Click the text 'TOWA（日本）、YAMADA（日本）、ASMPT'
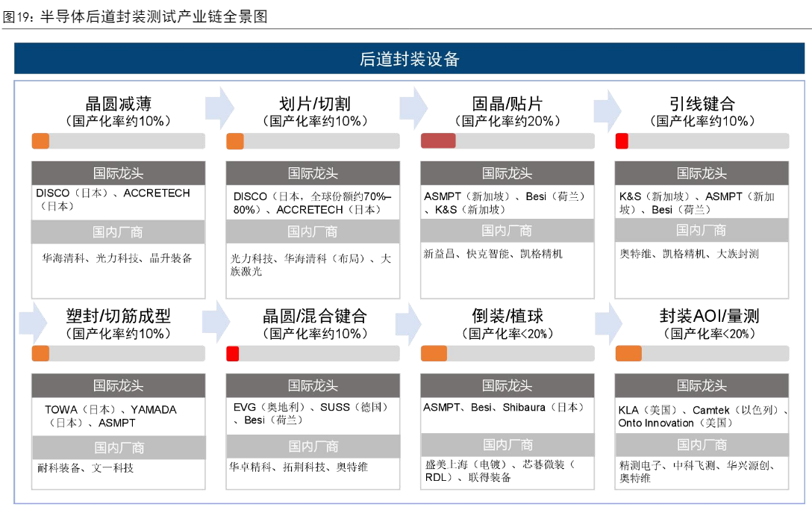The width and height of the screenshot is (812, 510). tap(110, 416)
